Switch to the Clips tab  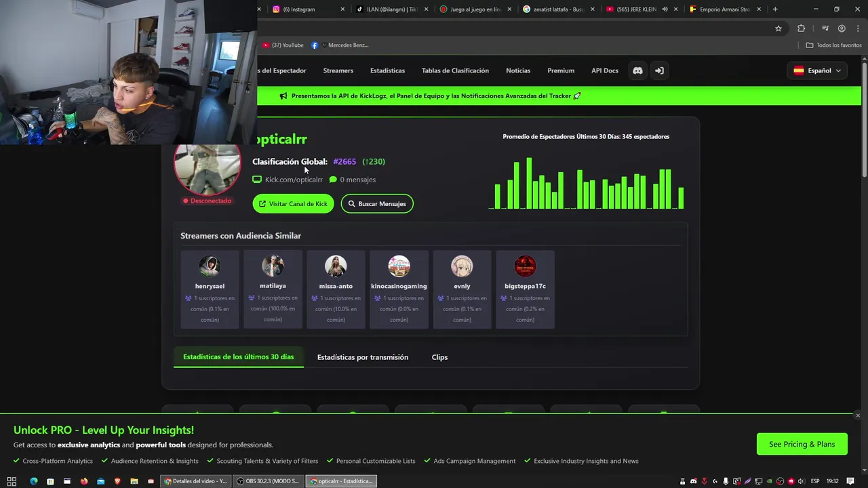[439, 357]
